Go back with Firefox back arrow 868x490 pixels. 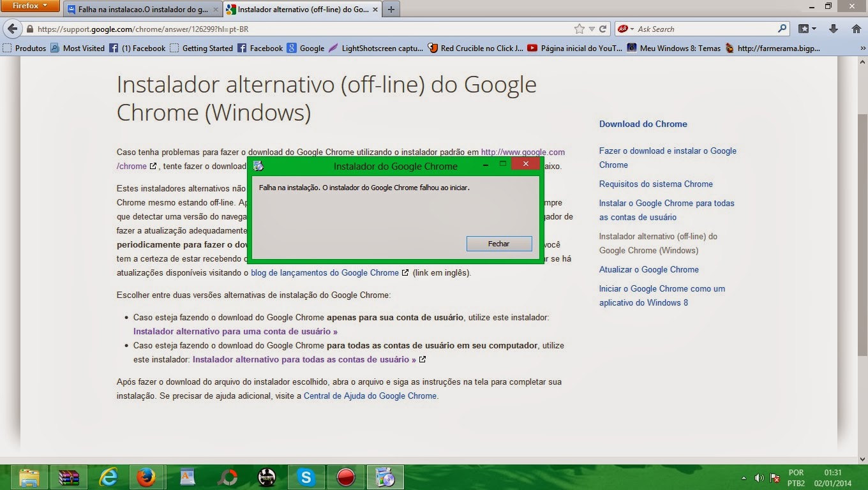coord(11,29)
